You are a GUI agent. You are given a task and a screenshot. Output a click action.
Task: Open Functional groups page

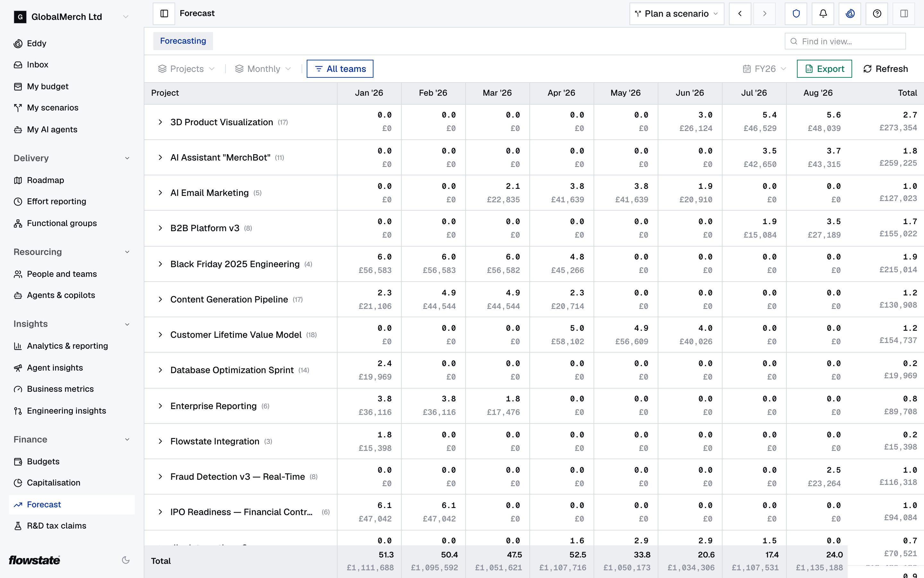[72, 223]
